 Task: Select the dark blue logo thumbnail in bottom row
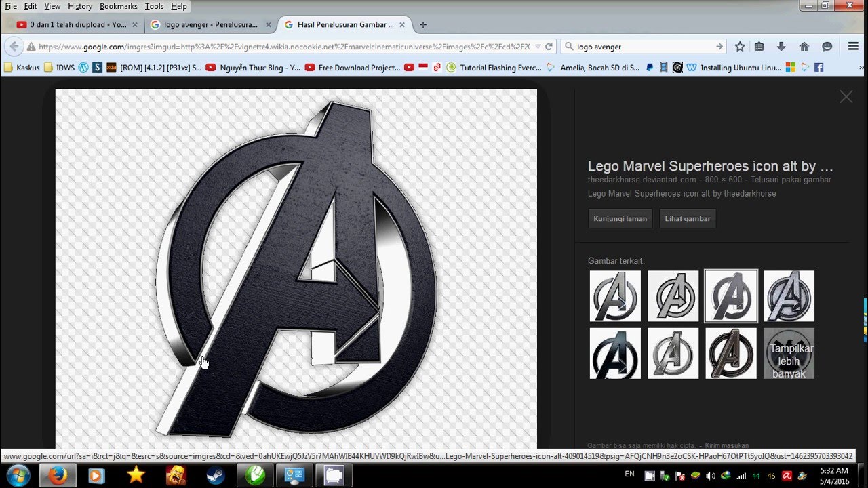[x=615, y=353]
